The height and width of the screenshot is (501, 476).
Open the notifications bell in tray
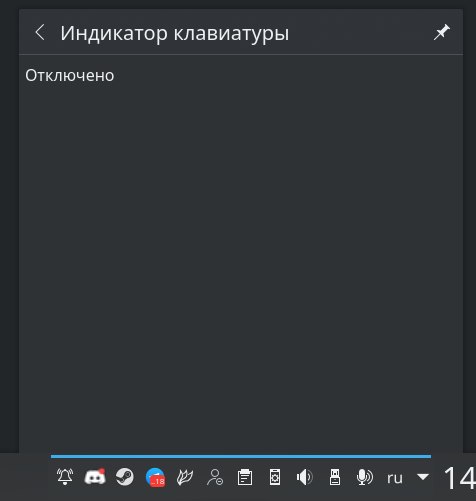(x=65, y=477)
